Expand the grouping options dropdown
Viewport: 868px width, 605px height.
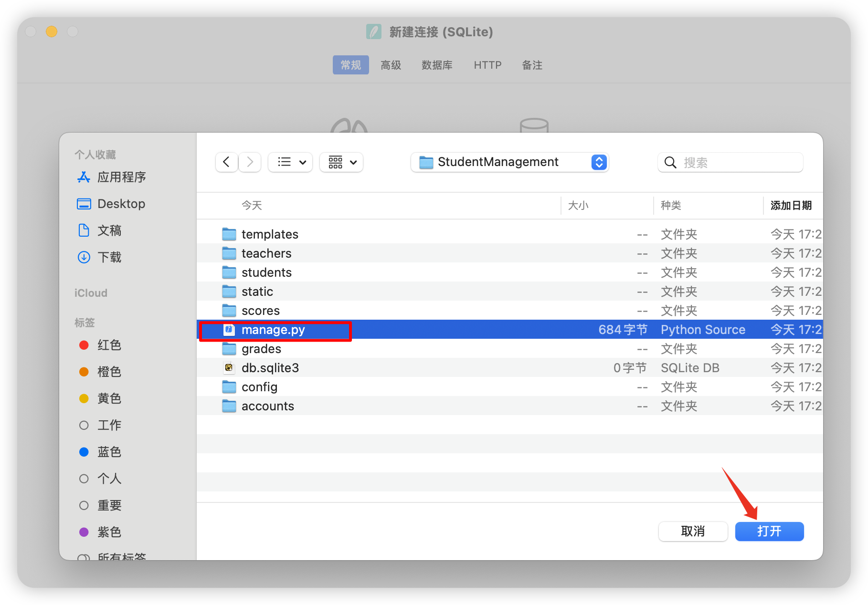(342, 162)
